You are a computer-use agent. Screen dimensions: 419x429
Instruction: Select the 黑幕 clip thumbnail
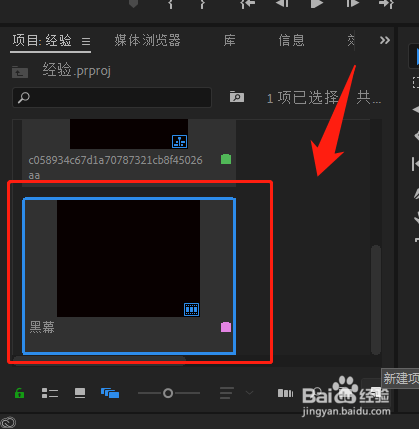128,258
